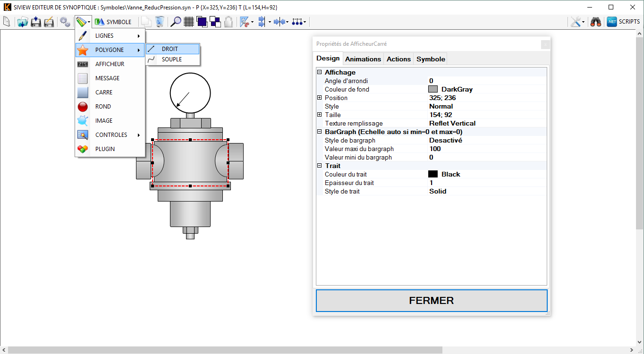
Task: Select SOUPLE polygon type
Action: coord(172,59)
